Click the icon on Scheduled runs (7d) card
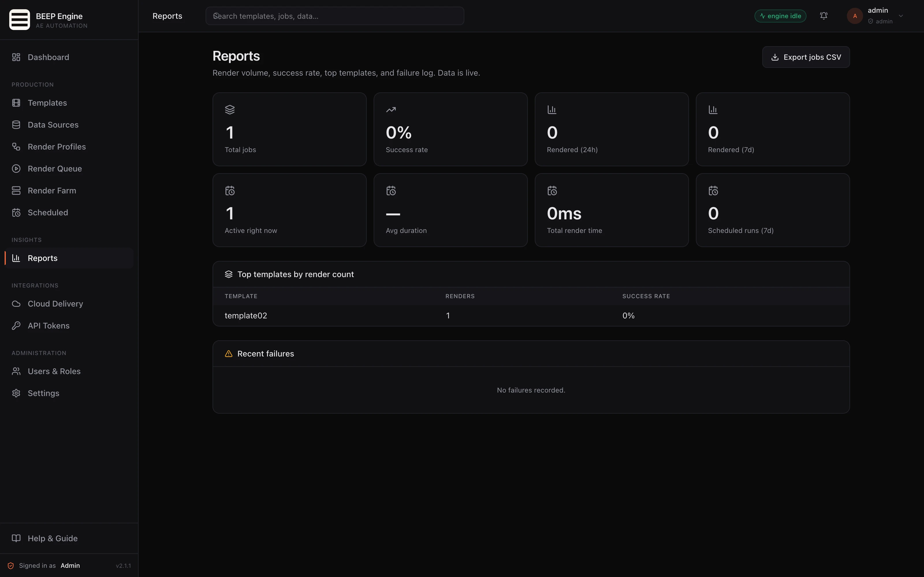This screenshot has width=924, height=577. click(713, 191)
